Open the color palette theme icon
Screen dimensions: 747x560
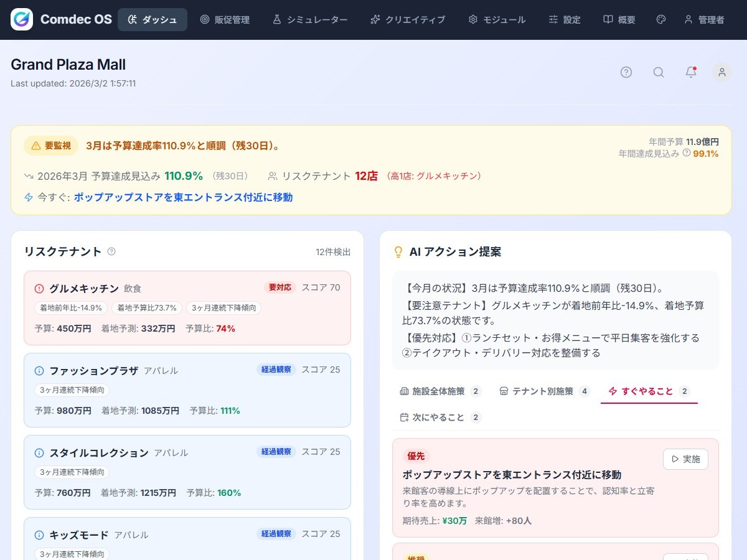click(x=661, y=20)
